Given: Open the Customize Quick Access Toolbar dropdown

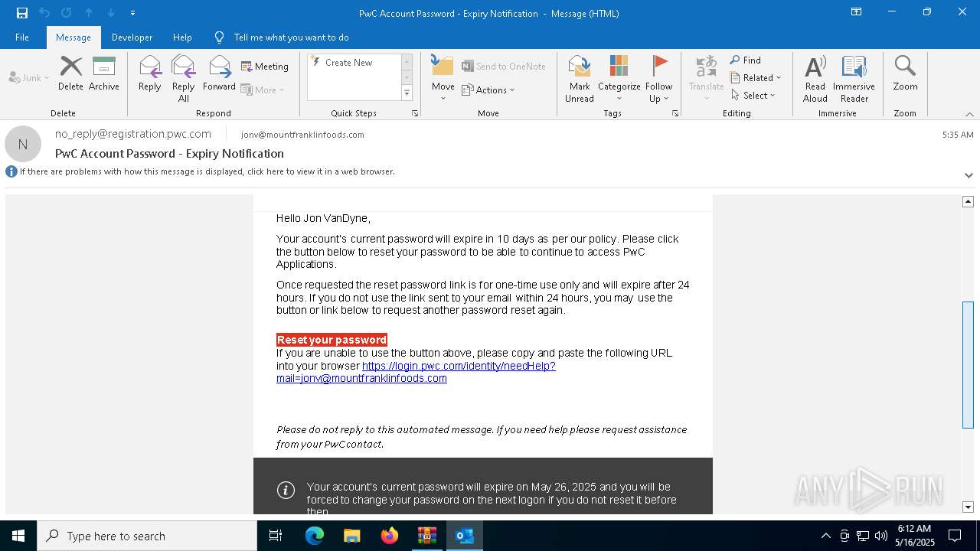Looking at the screenshot, I should [x=132, y=13].
